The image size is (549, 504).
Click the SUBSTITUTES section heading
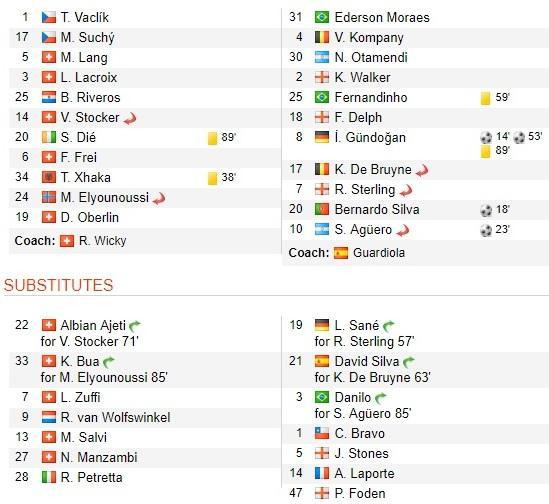pos(58,285)
